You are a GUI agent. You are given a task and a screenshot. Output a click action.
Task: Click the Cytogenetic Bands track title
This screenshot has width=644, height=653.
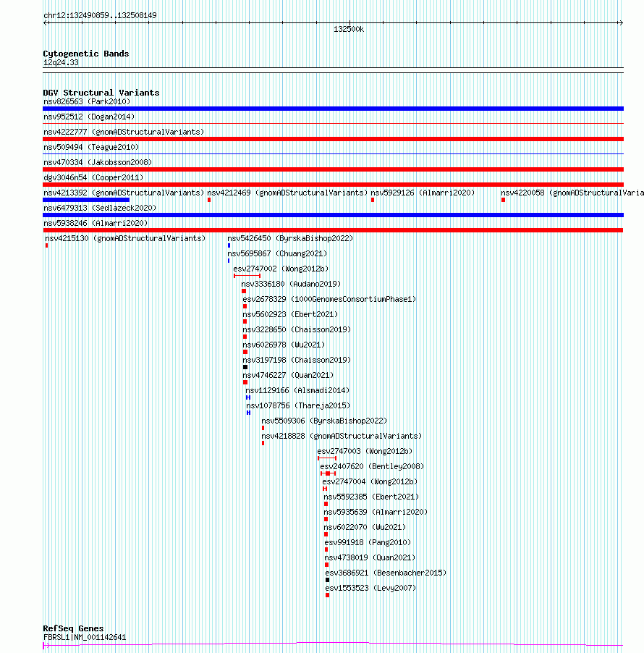tap(86, 54)
